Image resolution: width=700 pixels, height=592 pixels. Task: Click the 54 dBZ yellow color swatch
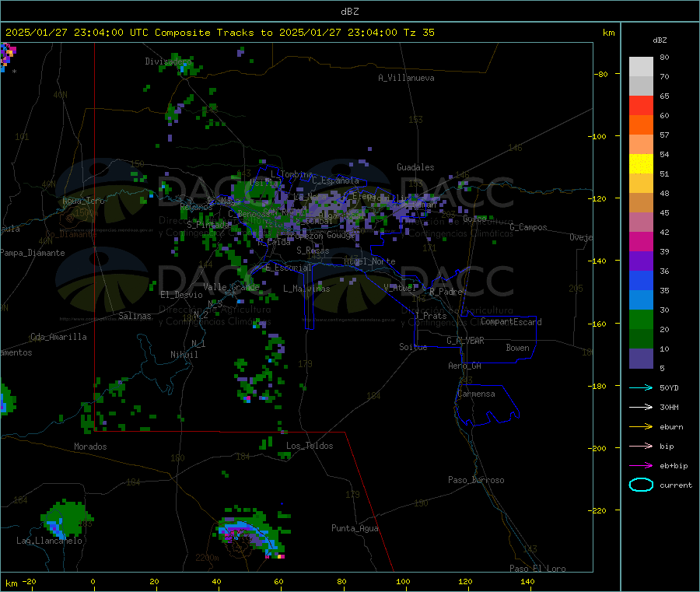[x=641, y=164]
